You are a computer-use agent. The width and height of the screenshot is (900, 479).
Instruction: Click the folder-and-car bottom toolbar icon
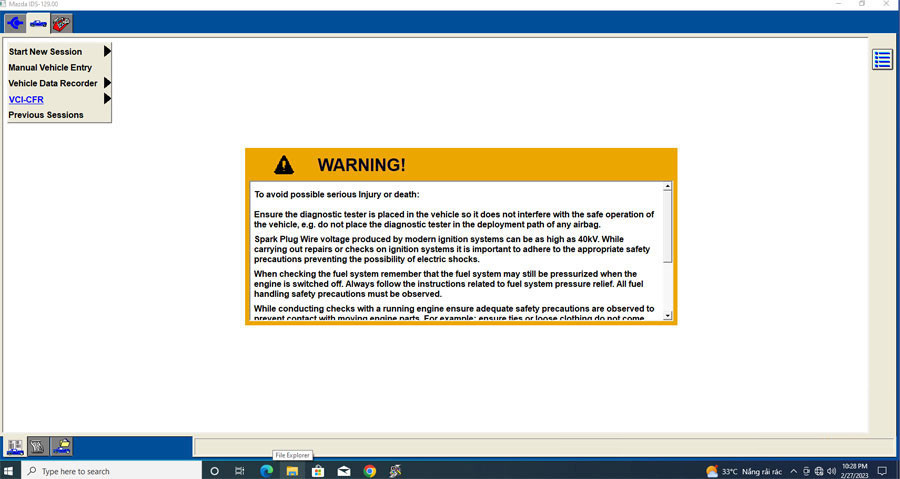coord(61,446)
